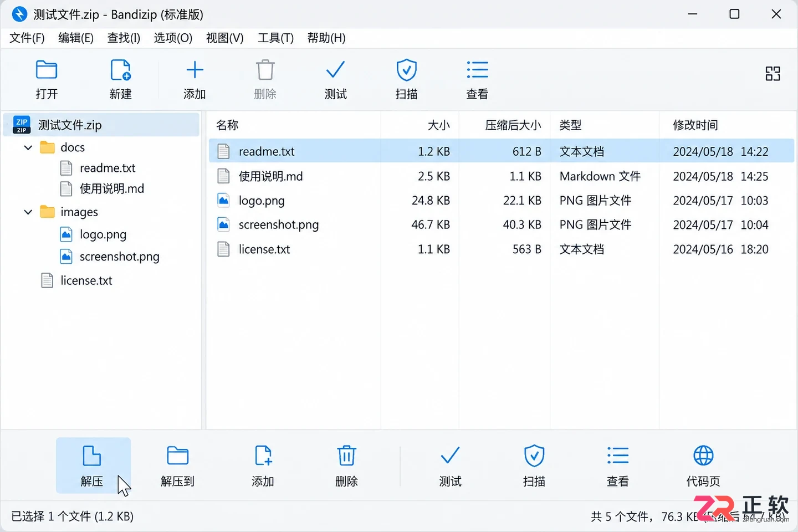Click status text 已选择 1 个文件 (1.2 KB)

(x=73, y=516)
